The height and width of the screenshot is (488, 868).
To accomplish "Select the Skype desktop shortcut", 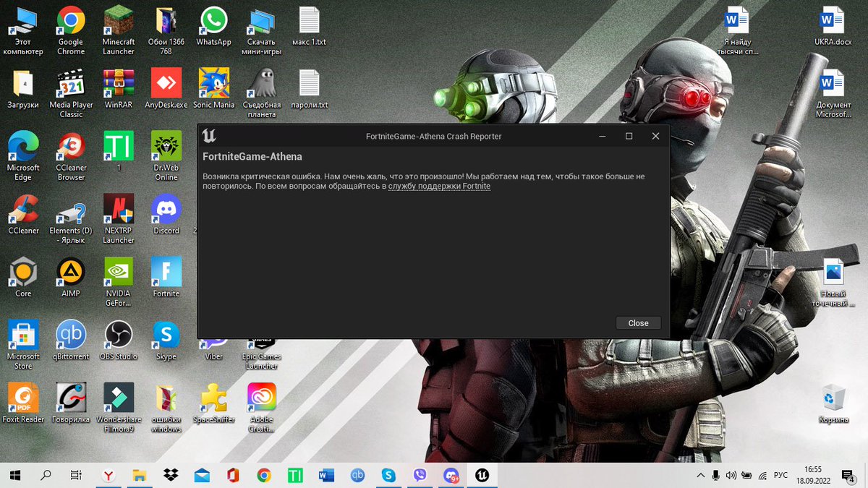I will pos(166,341).
